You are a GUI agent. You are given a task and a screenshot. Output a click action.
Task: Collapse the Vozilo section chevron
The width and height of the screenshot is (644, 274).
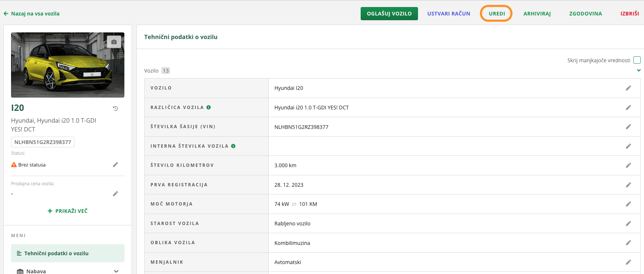639,70
